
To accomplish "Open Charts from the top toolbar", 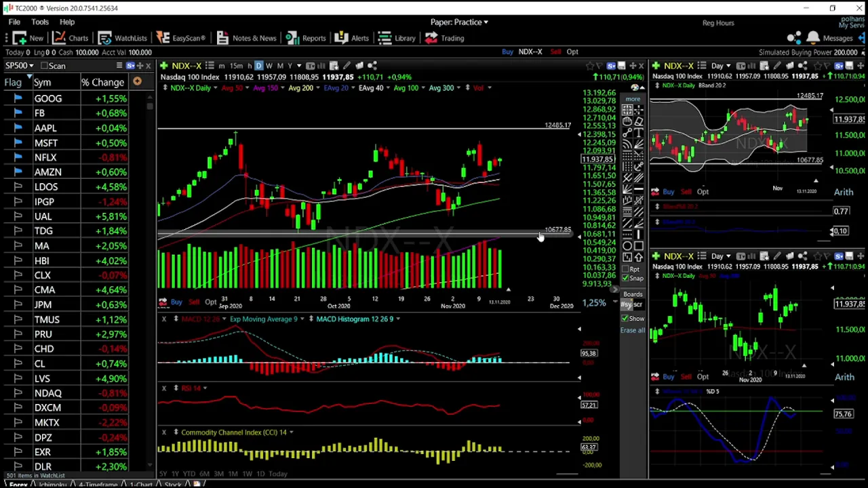I will click(x=71, y=38).
